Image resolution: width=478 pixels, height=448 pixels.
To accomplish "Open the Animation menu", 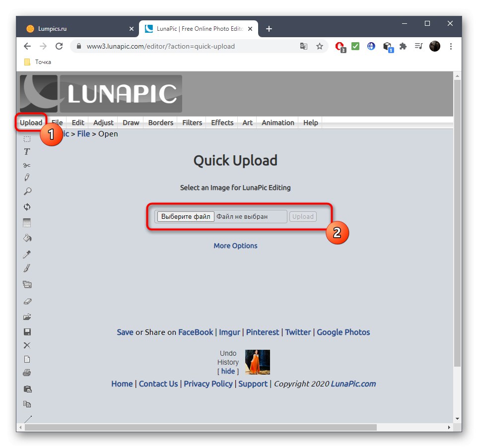I will [278, 123].
